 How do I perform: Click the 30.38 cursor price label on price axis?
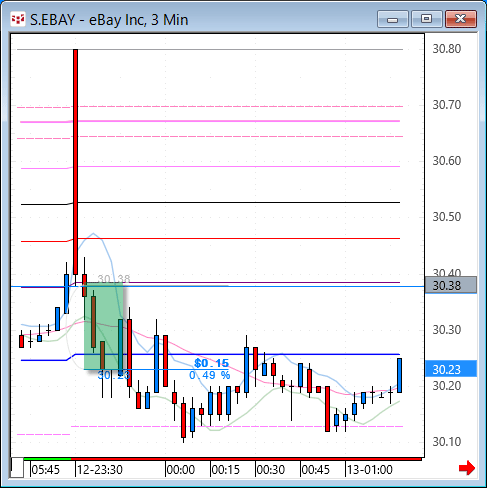(x=451, y=285)
